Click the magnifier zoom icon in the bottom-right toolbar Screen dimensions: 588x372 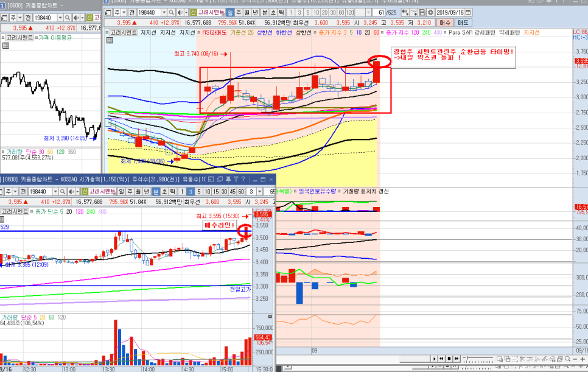[567, 359]
